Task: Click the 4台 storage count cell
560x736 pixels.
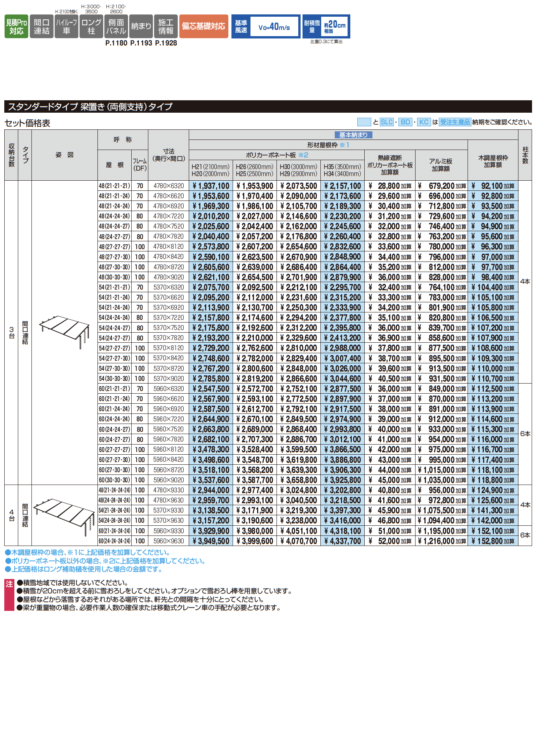Action: pyautogui.click(x=11, y=515)
